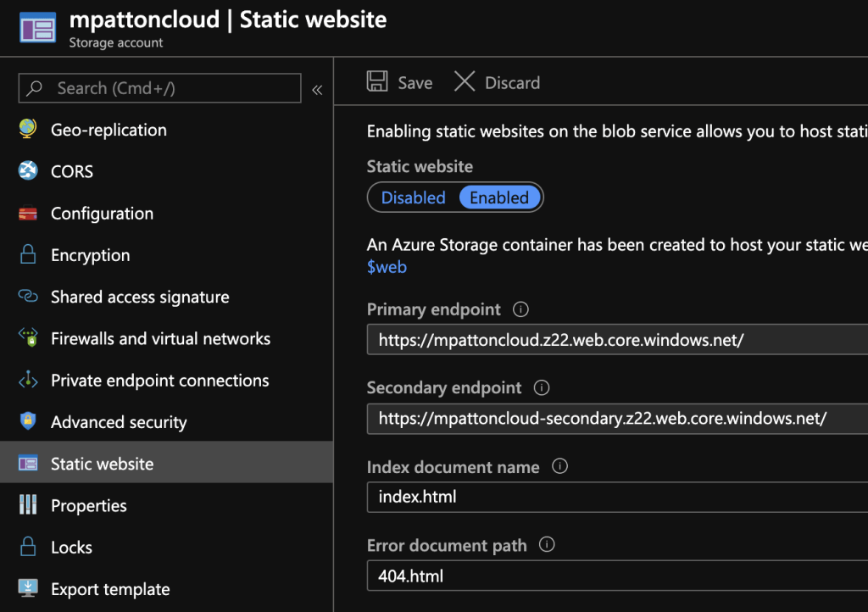868x612 pixels.
Task: Open Private endpoint connections menu item
Action: point(159,381)
